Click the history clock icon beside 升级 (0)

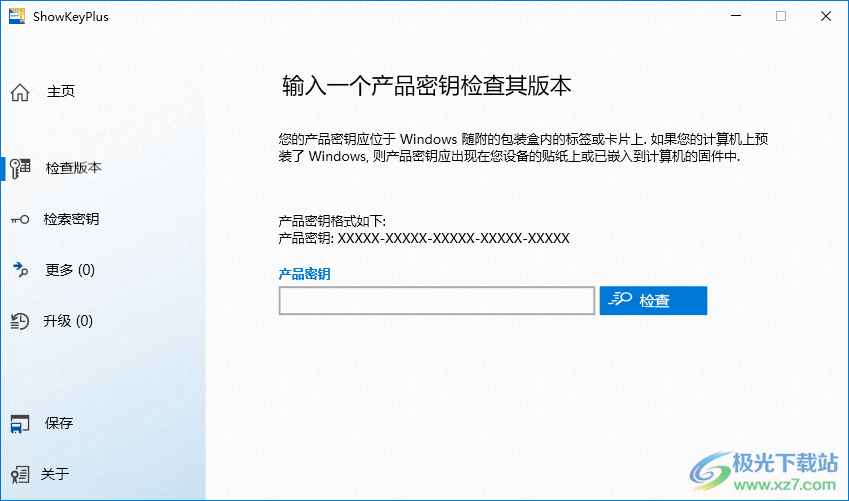(20, 321)
